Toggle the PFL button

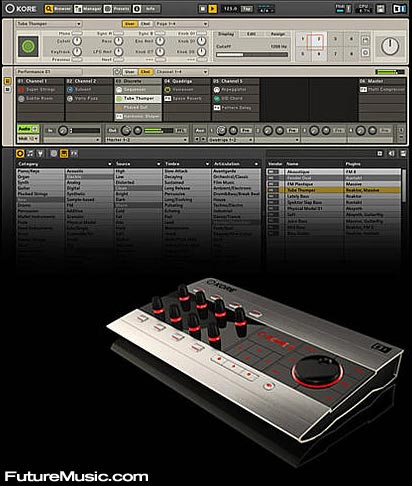[180, 131]
